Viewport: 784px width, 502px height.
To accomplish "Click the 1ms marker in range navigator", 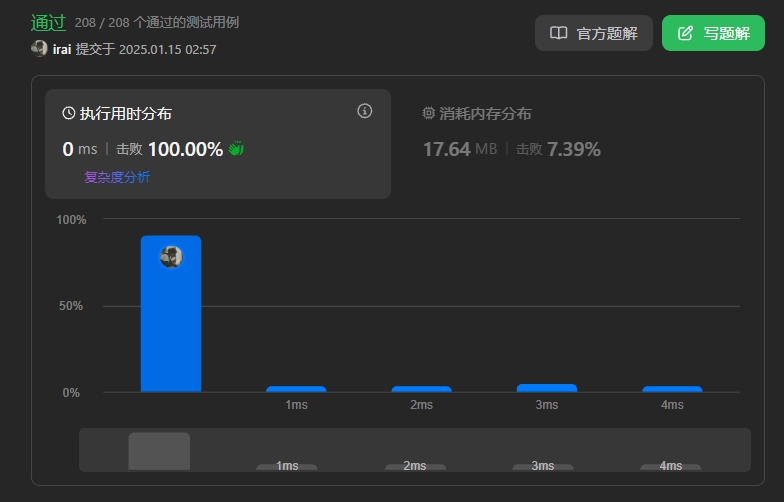I will coord(287,467).
